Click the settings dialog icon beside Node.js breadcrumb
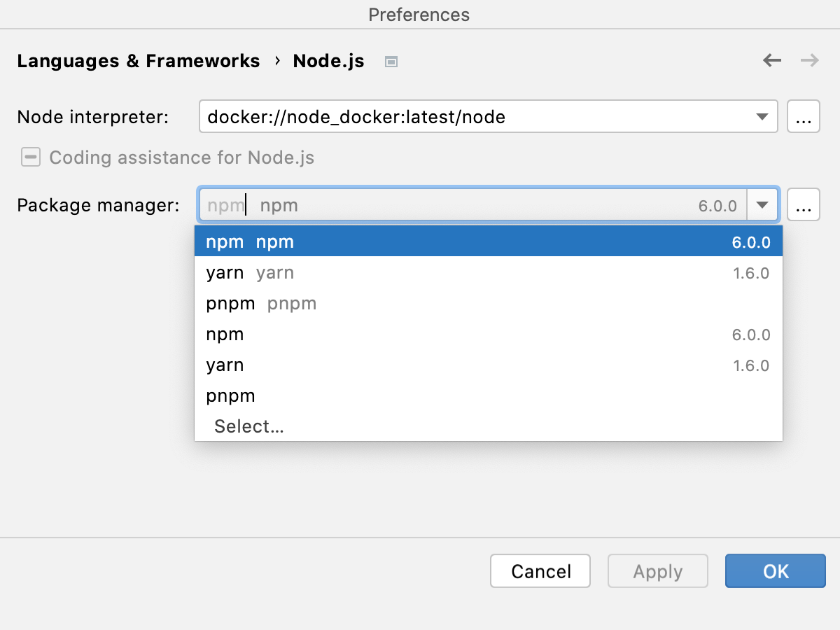840x630 pixels. click(391, 61)
